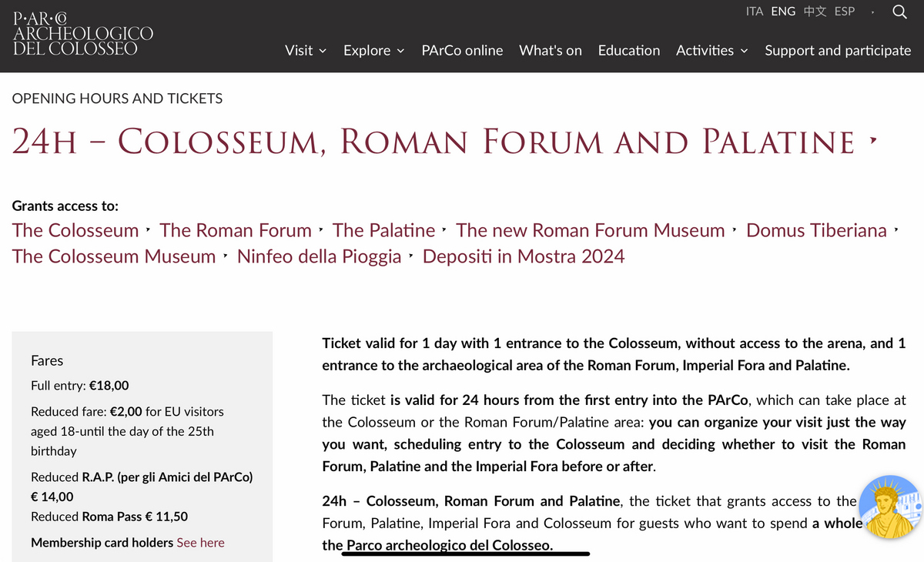Open The new Roman Forum Museum link
This screenshot has height=562, width=924.
click(591, 230)
